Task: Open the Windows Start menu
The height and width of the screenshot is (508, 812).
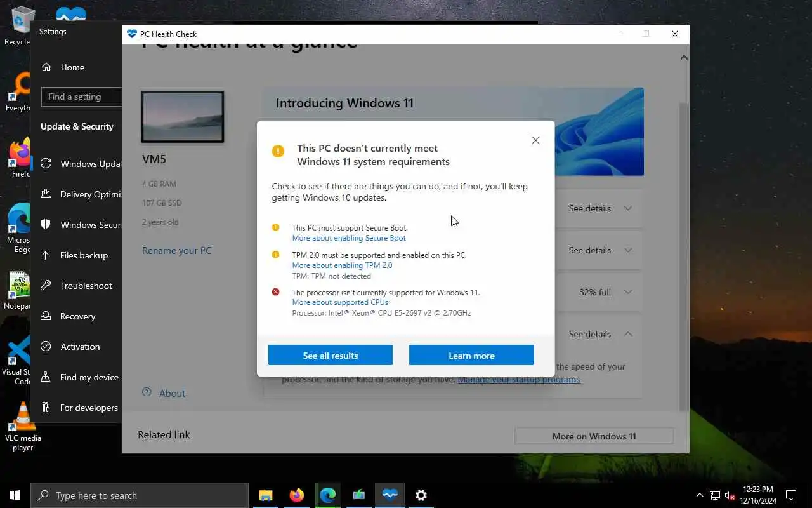Action: (15, 495)
